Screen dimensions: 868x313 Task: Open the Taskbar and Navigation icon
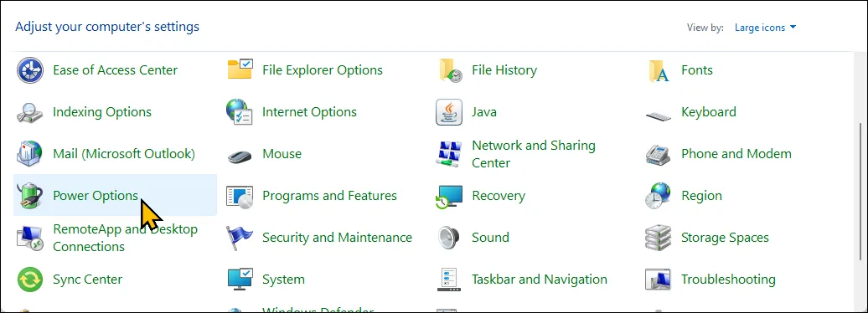point(449,280)
